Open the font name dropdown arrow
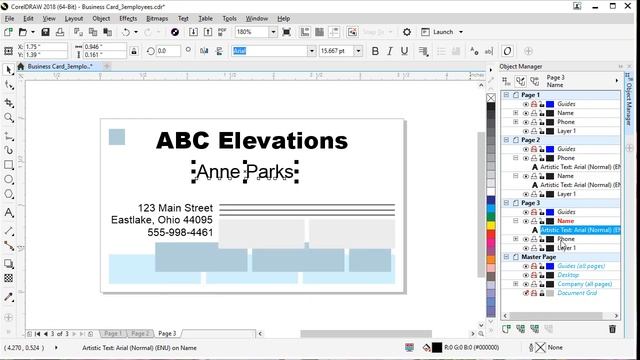The width and height of the screenshot is (640, 360). (312, 51)
